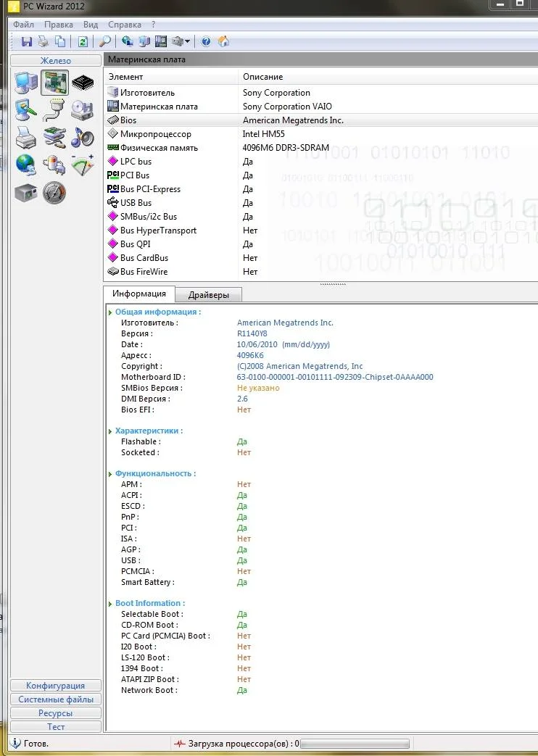The width and height of the screenshot is (538, 756).
Task: Switch to the Информация tab
Action: [x=139, y=294]
